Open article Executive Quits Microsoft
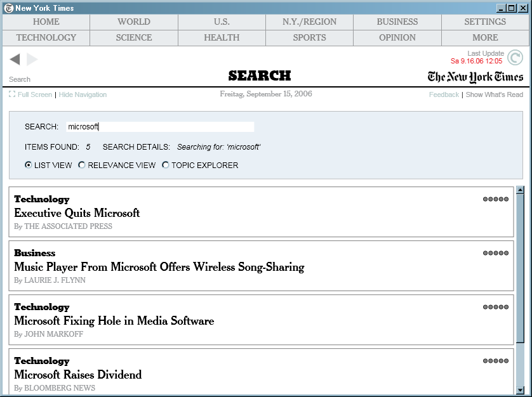The image size is (532, 397). click(77, 213)
